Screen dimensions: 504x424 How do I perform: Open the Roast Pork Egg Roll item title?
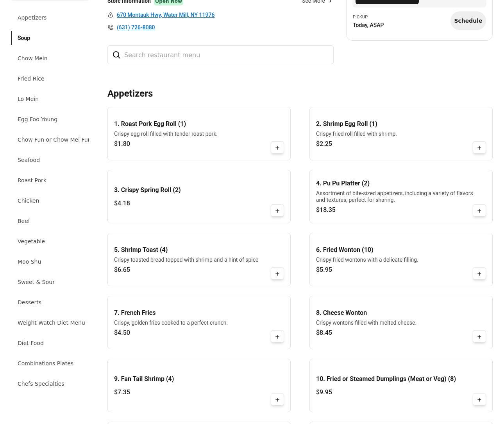(150, 124)
